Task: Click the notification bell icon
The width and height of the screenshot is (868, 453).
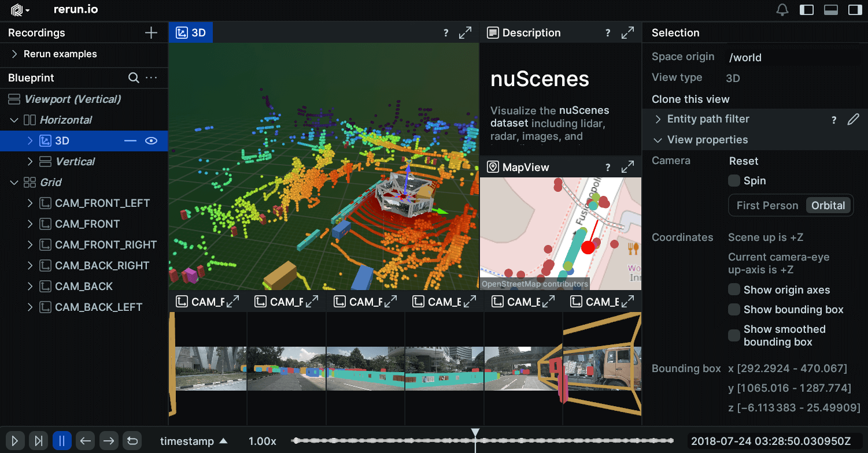Action: pos(782,10)
